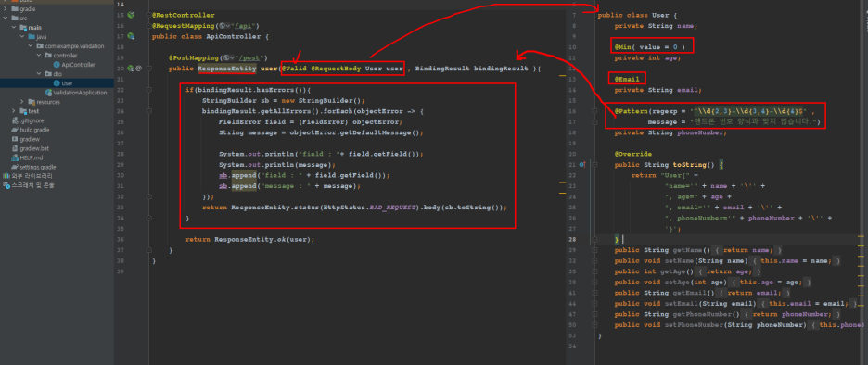Click the @Email annotation in User class
Screen dimensions: 868x365
(627, 79)
